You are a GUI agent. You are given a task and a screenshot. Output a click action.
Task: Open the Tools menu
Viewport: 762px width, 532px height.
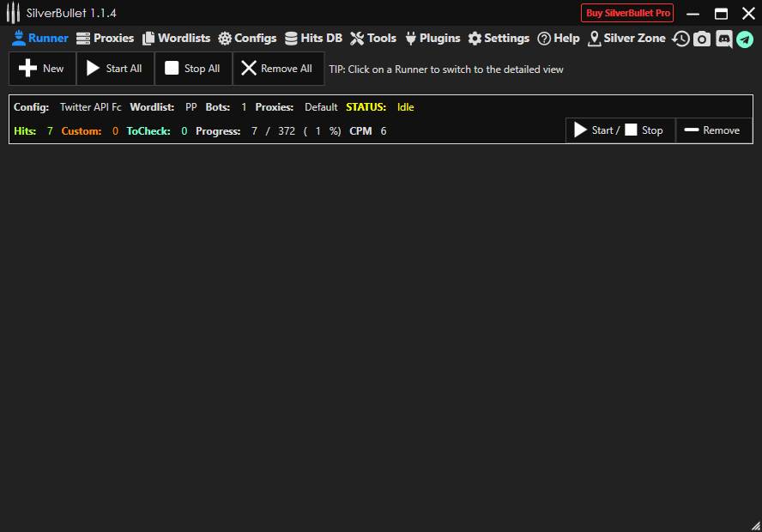point(373,39)
